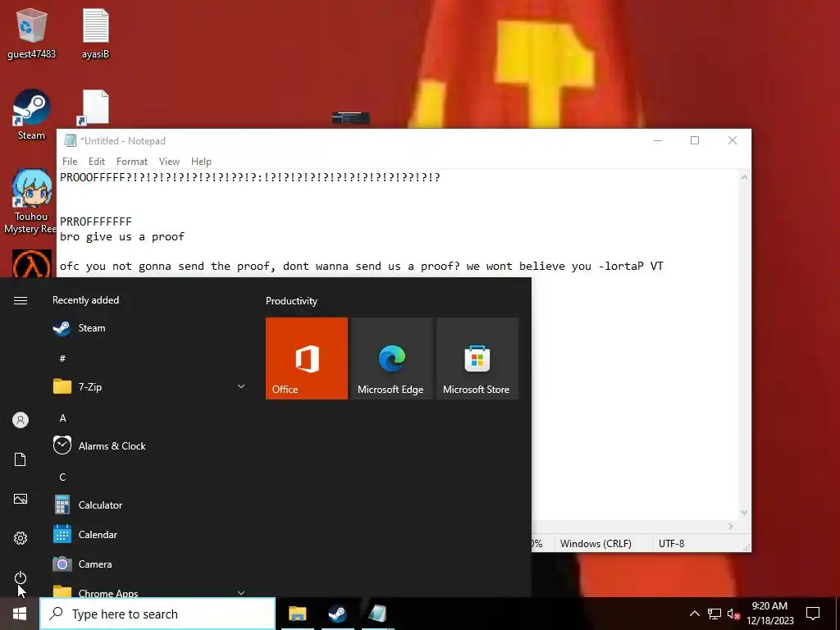Screen dimensions: 840x630
Task: Open the user account icon in Start
Action: click(x=21, y=420)
